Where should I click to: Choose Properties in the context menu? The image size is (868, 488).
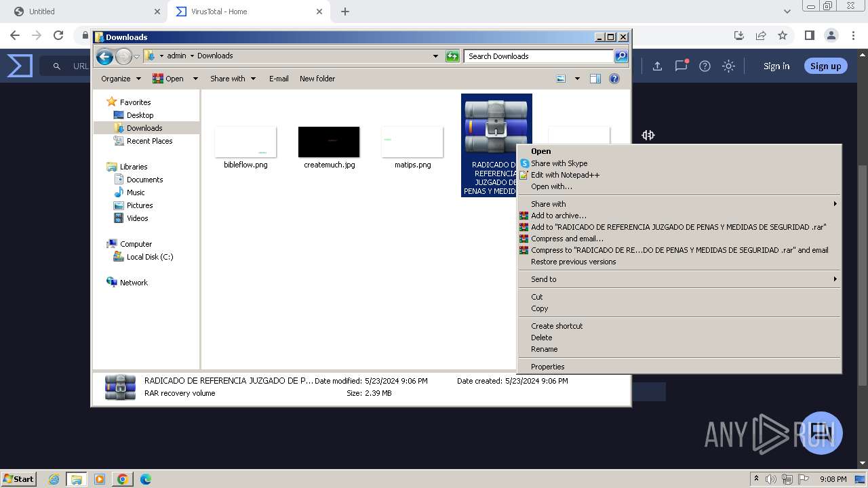[x=679, y=367]
